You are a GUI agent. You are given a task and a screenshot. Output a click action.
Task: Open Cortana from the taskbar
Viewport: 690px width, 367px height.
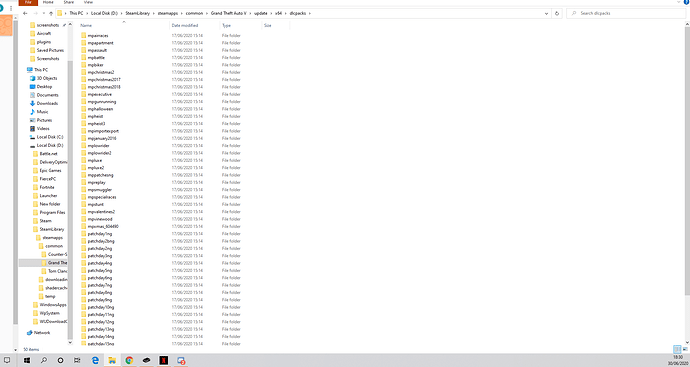[x=60, y=360]
